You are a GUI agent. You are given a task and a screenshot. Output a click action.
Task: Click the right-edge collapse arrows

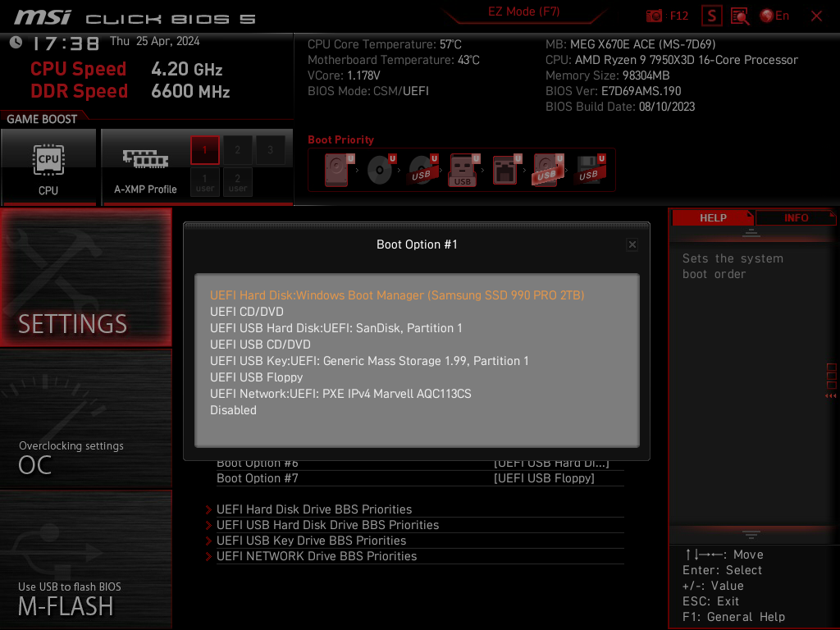(x=831, y=396)
